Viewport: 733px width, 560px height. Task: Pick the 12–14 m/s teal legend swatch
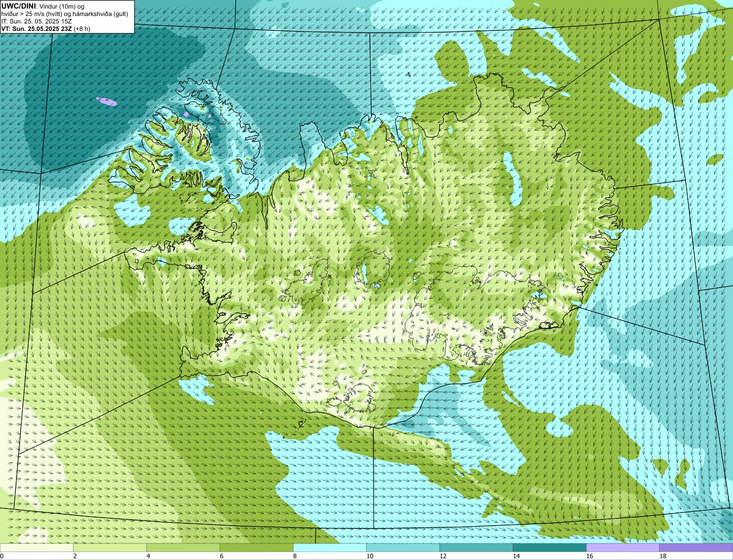click(x=476, y=548)
